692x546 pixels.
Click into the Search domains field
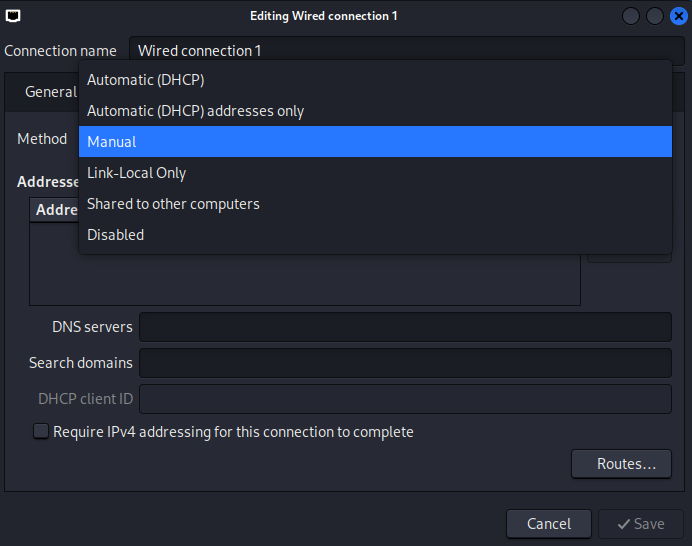pyautogui.click(x=405, y=363)
